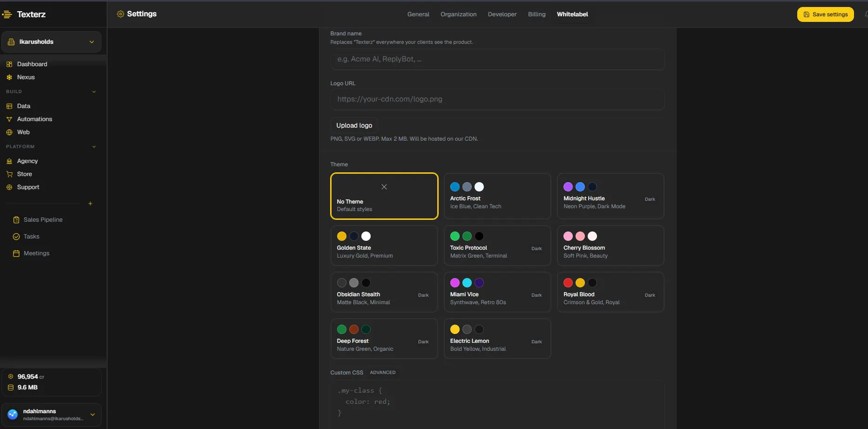Click the ADVANCED label by Custom CSS
The height and width of the screenshot is (429, 868).
click(x=383, y=373)
